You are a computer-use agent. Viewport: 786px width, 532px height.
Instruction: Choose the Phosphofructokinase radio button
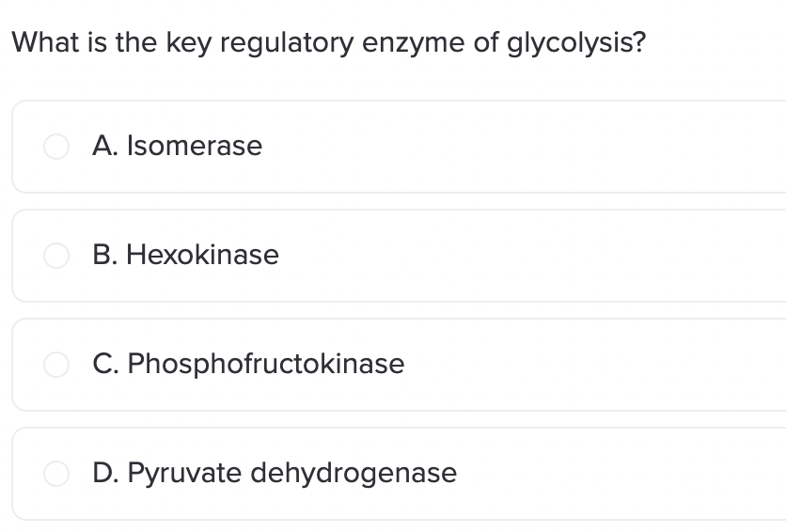56,364
